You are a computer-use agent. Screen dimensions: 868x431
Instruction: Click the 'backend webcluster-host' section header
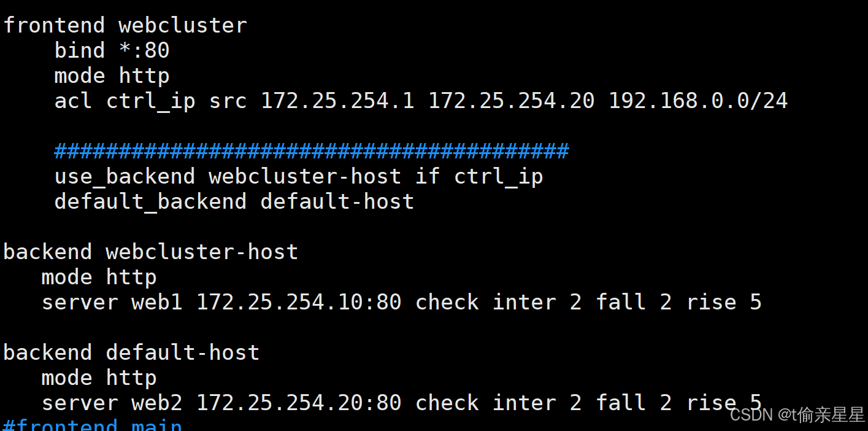tap(150, 252)
